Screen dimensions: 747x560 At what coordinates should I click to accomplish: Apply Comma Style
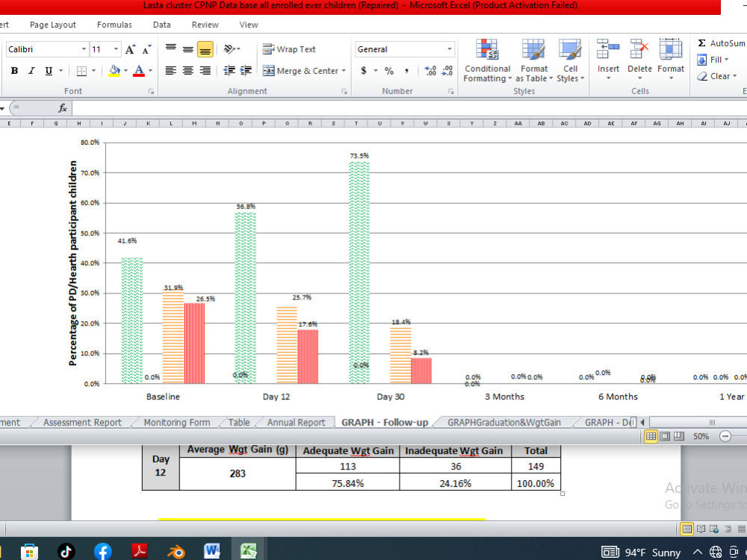(x=406, y=71)
